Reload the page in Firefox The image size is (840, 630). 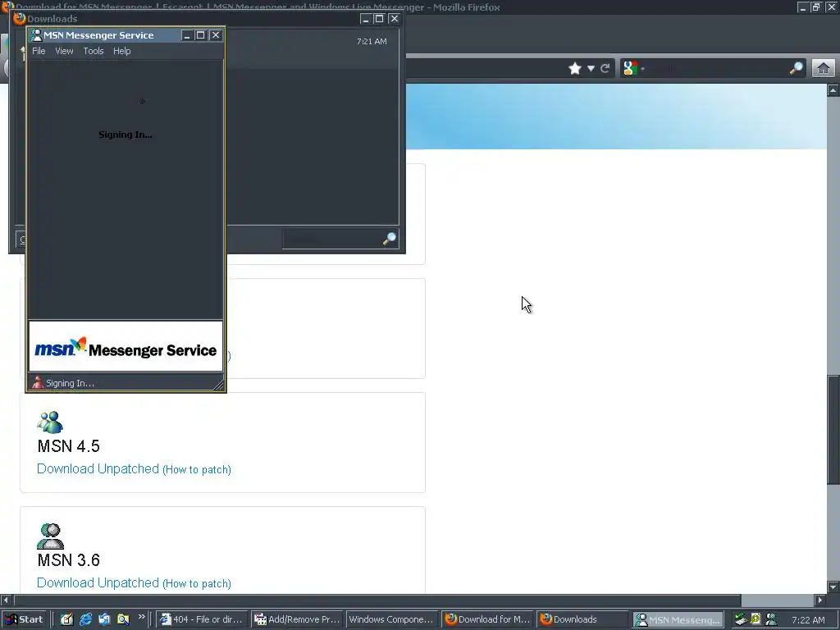pos(605,69)
